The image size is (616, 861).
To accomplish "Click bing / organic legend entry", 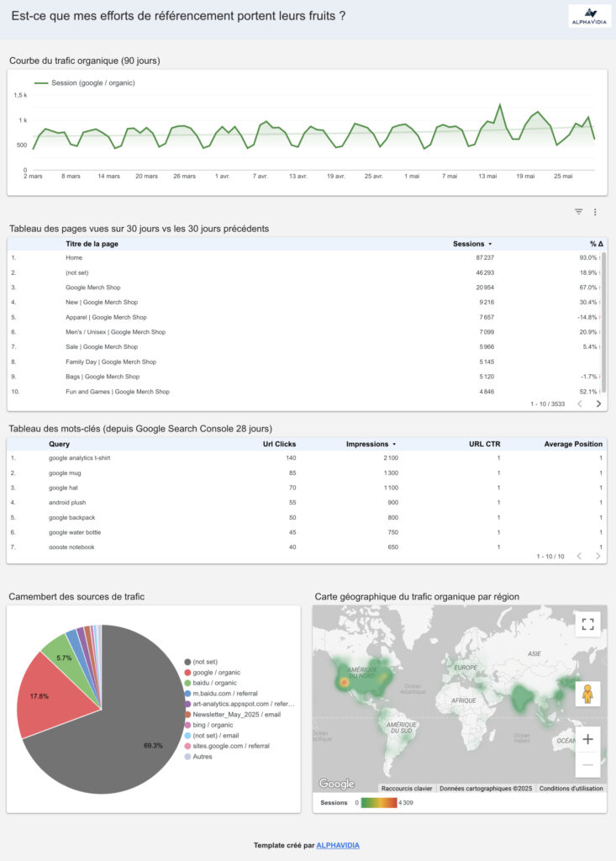I will tap(208, 726).
